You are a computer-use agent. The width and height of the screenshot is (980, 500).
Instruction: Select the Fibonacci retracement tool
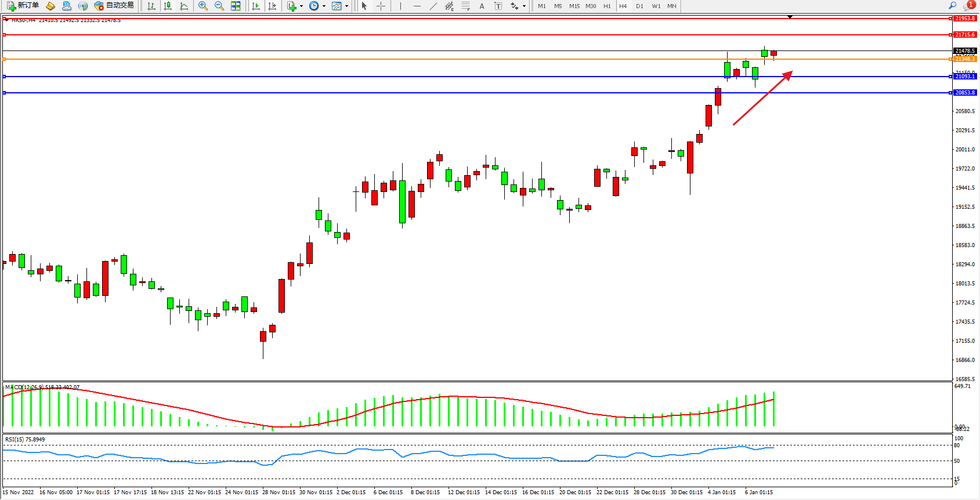coord(465,6)
